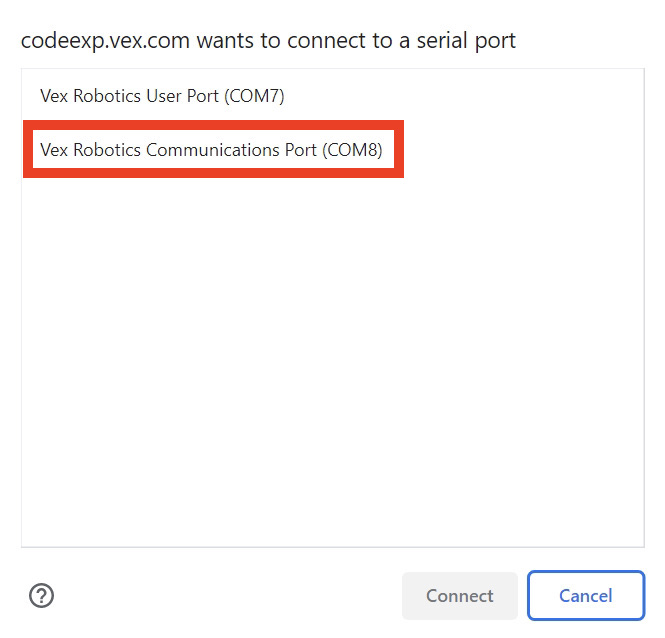Choose the COM8 serial port entry

click(x=211, y=150)
